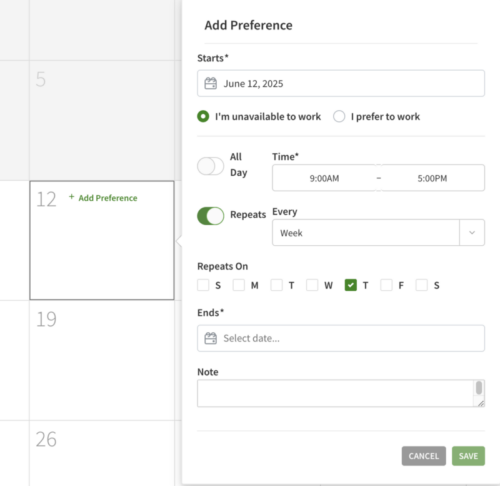Click the calendar icon in Starts field
Image resolution: width=500 pixels, height=486 pixels.
coord(210,83)
